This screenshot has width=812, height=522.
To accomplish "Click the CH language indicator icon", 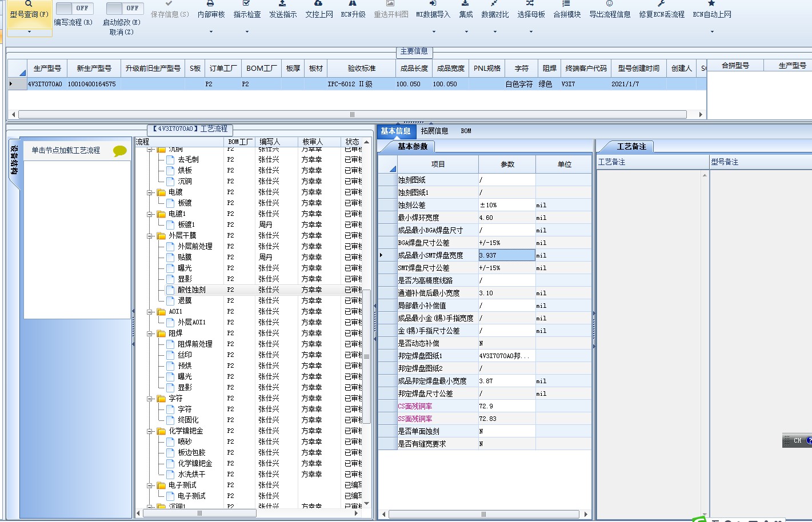I will click(797, 440).
